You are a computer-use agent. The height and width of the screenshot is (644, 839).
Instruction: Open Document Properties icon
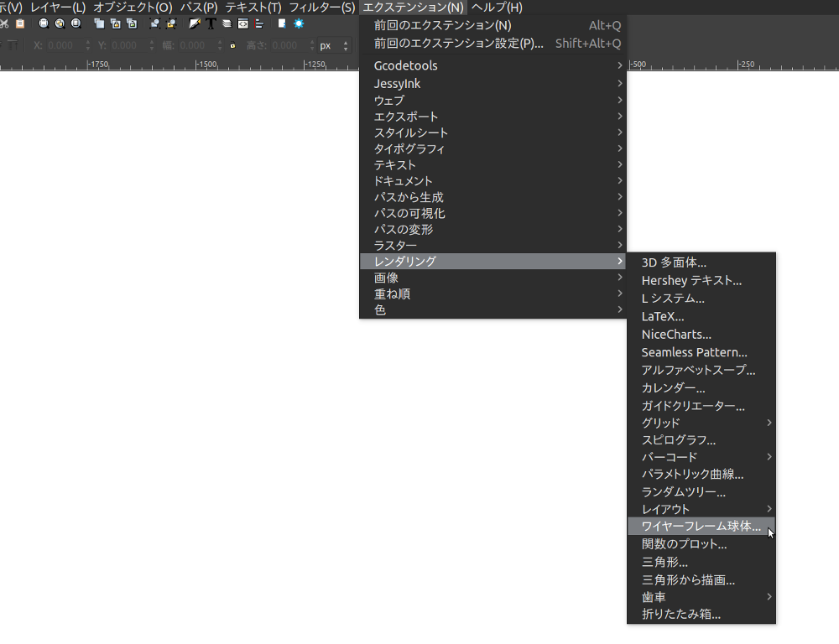(x=282, y=23)
